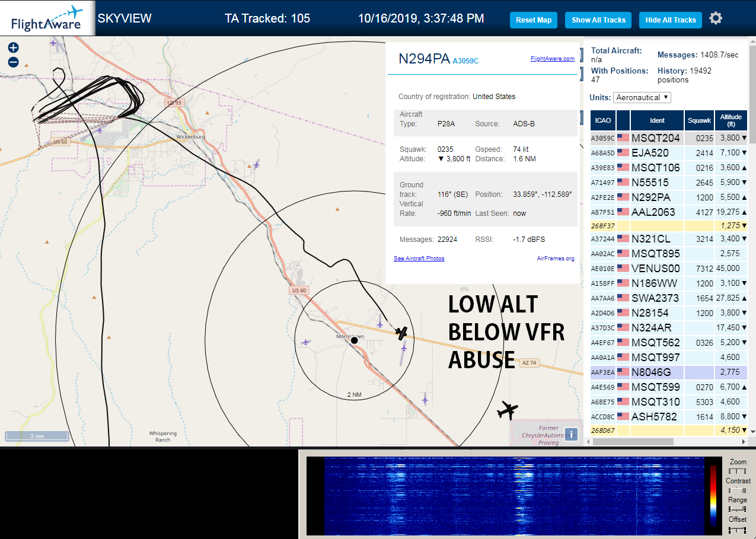
Task: Click the US flag in the AAL2063 row
Action: click(x=623, y=212)
